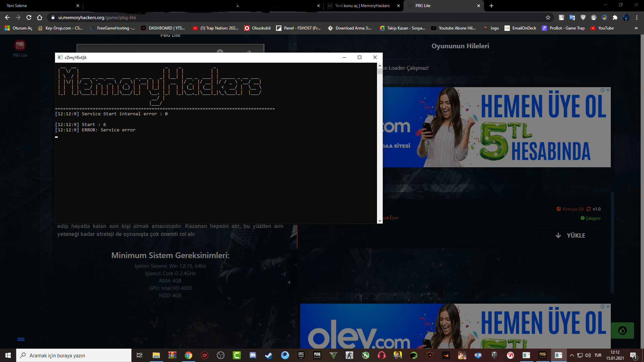Viewport: 644px width, 362px height.
Task: Select the PBG Lite tab
Action: [x=443, y=6]
